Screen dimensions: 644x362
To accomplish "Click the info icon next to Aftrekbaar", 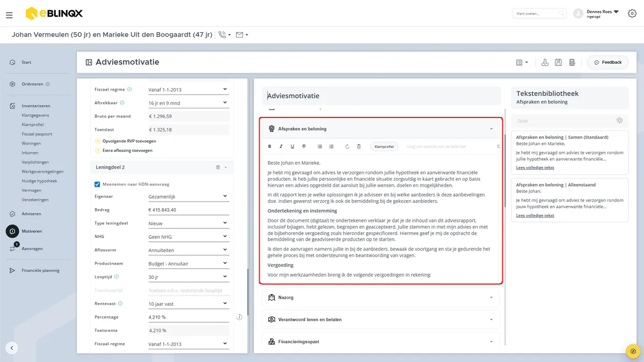I will (122, 102).
